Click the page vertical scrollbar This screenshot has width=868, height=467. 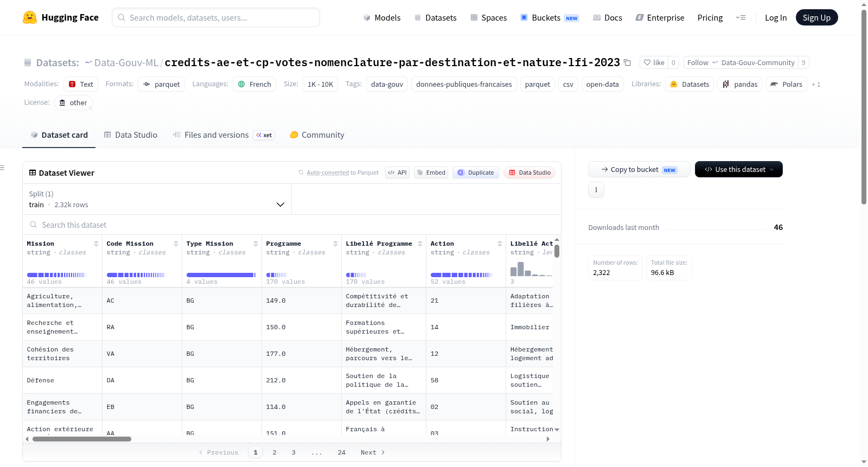point(864,106)
